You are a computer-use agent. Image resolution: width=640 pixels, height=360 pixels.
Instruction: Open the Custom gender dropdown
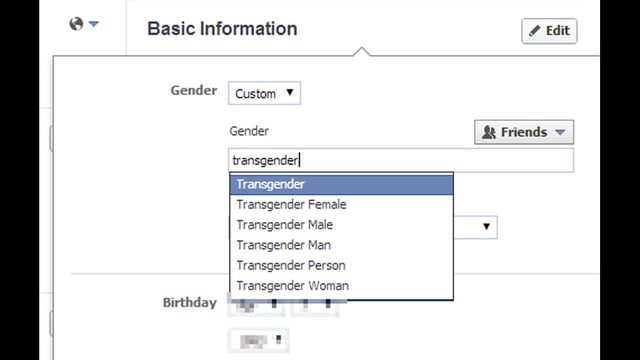point(264,93)
